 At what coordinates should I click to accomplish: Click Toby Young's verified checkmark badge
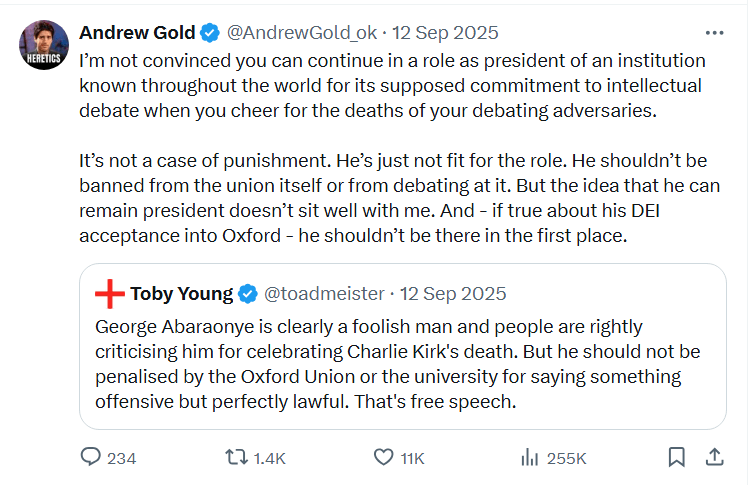pos(248,294)
